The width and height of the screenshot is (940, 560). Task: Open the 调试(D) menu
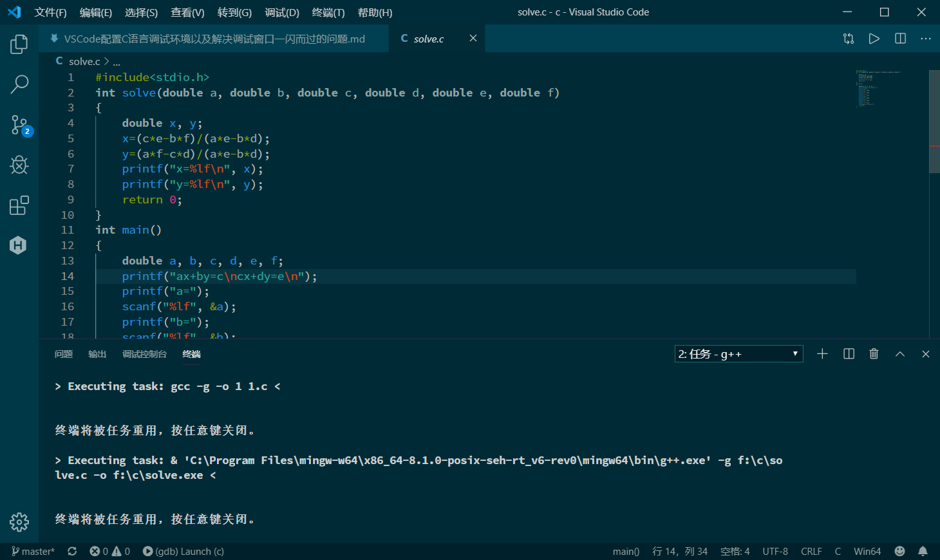tap(281, 12)
